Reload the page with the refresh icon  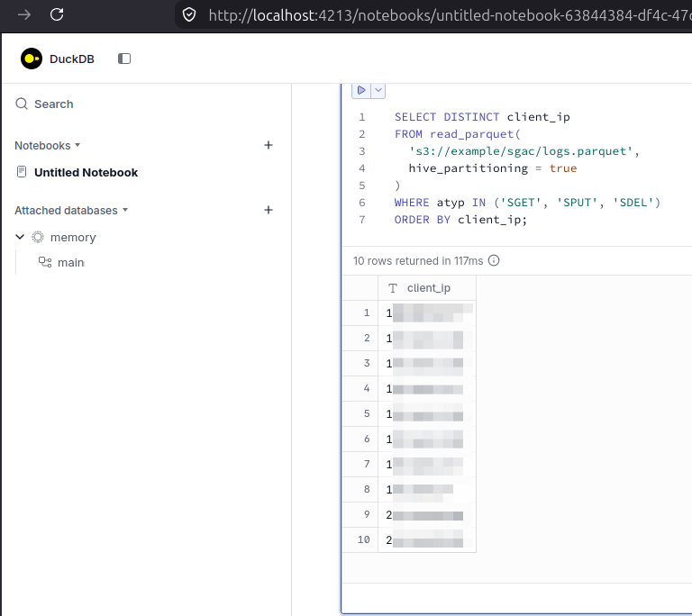point(57,14)
